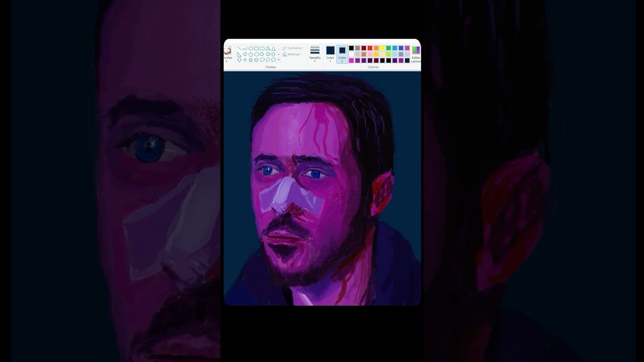Select the oval callout shape

tap(268, 60)
